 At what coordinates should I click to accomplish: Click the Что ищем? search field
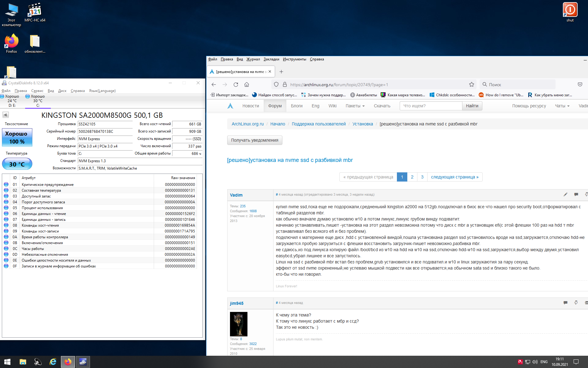point(431,106)
